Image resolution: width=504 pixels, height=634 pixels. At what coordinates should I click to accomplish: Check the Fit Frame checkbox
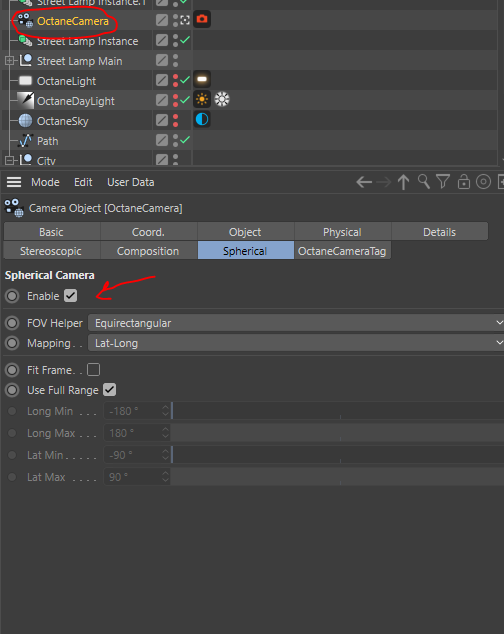(x=93, y=370)
